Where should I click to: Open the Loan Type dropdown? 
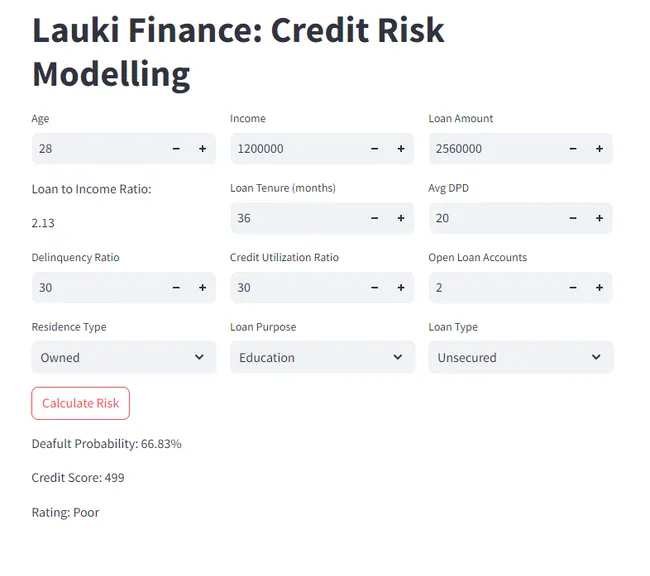click(x=520, y=357)
